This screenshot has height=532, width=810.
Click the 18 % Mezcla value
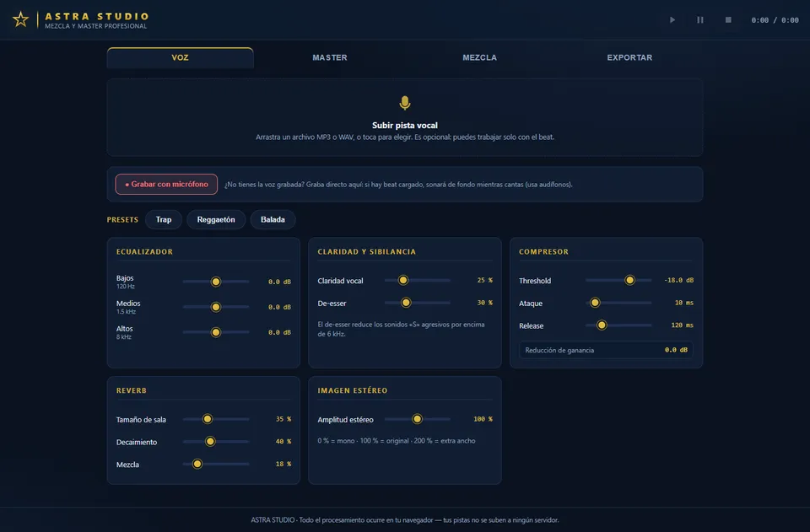tap(283, 464)
